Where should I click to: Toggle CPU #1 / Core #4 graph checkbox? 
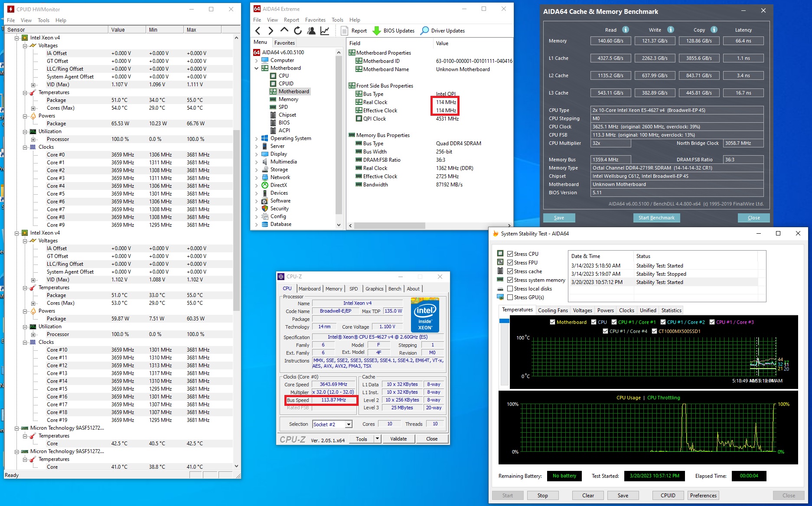point(606,331)
